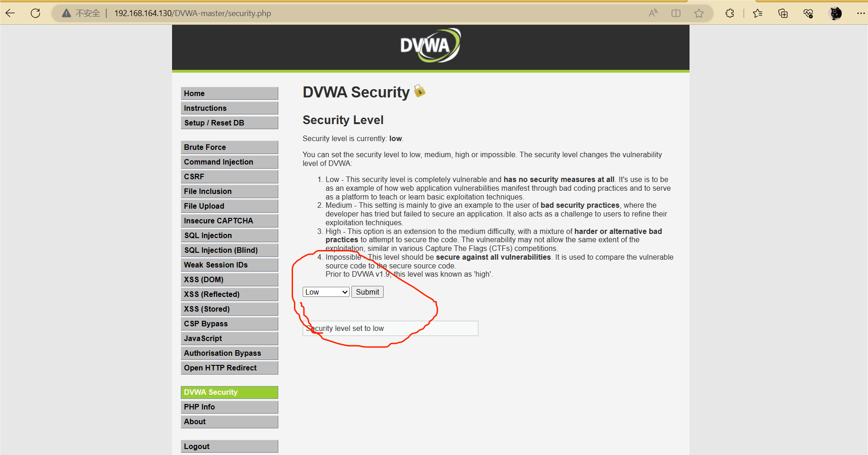Open XSS (DOM) module

(230, 279)
